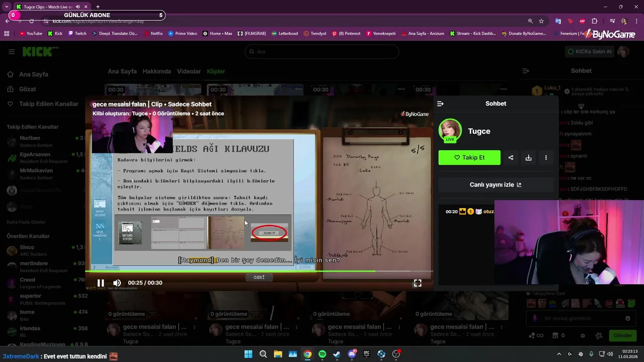The width and height of the screenshot is (644, 362).
Task: Open Epic Games from the taskbar
Action: pos(366,354)
